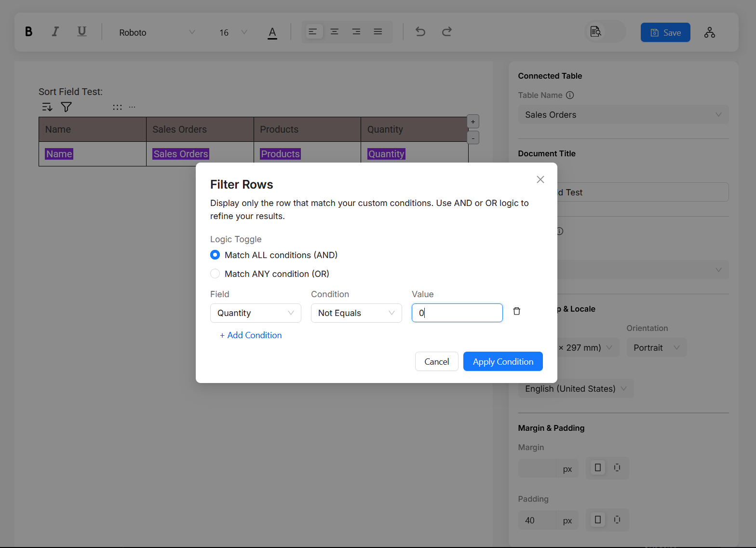
Task: Open the Roboto font family dropdown
Action: pos(157,32)
